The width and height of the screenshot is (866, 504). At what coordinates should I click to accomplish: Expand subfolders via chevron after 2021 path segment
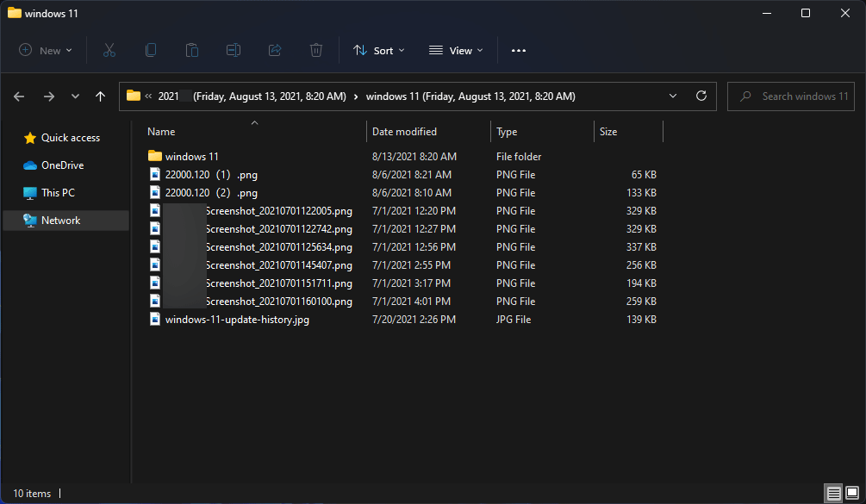pos(356,96)
